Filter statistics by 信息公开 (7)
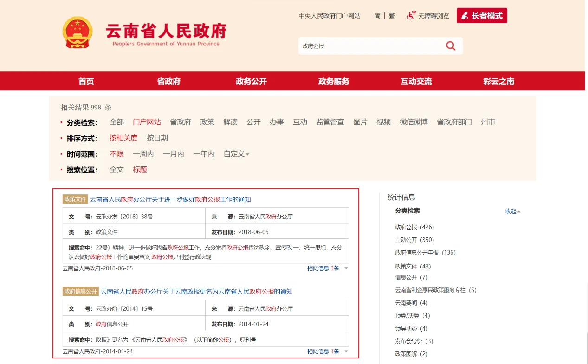588x364 pixels. (412, 277)
